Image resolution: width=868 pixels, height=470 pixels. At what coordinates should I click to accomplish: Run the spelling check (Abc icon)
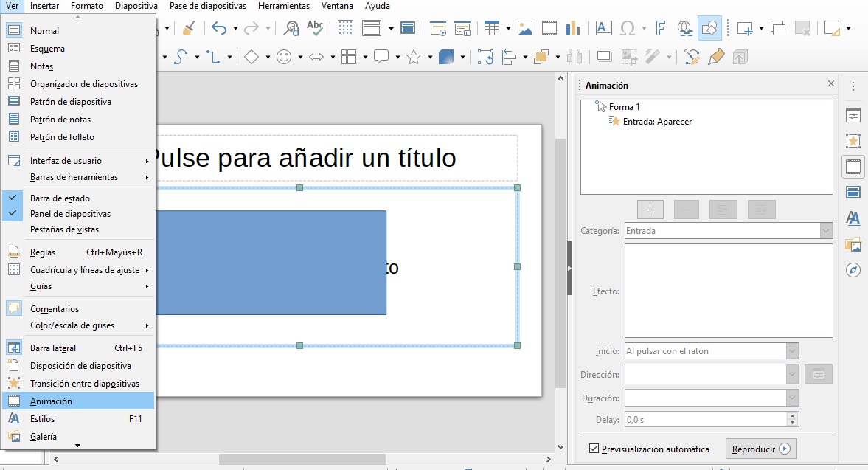tap(315, 28)
